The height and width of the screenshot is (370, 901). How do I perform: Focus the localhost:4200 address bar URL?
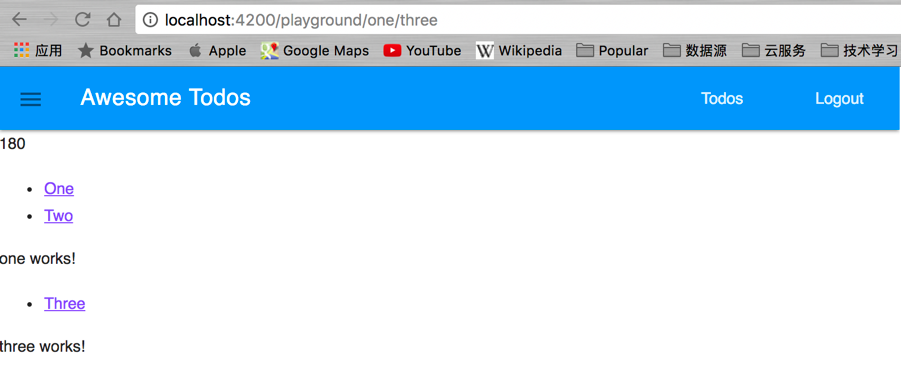tap(301, 21)
